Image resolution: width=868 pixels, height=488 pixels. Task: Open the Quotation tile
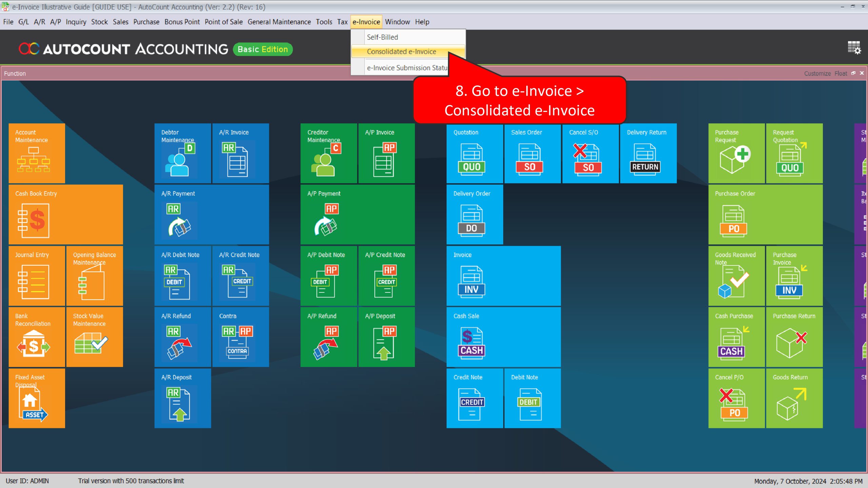pos(475,153)
